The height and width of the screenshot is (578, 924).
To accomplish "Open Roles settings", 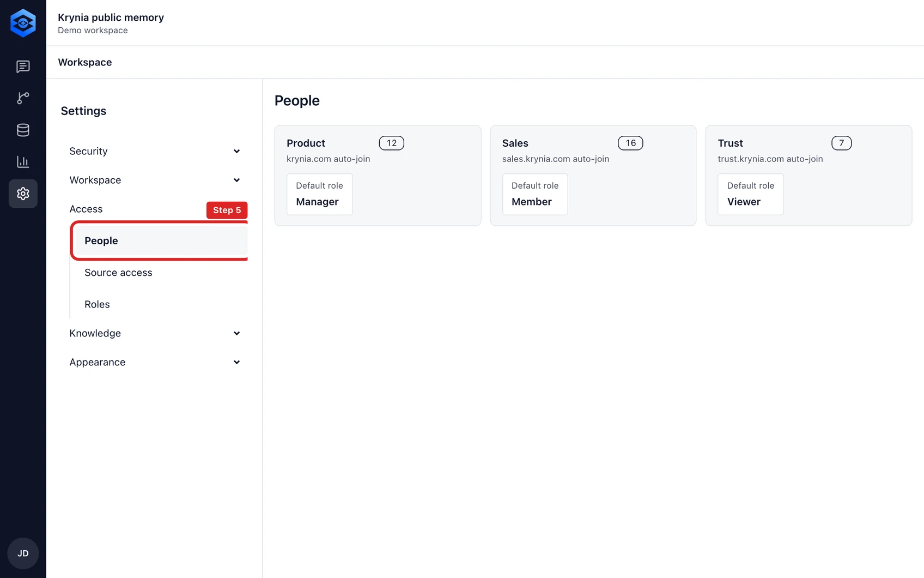I will 97,304.
